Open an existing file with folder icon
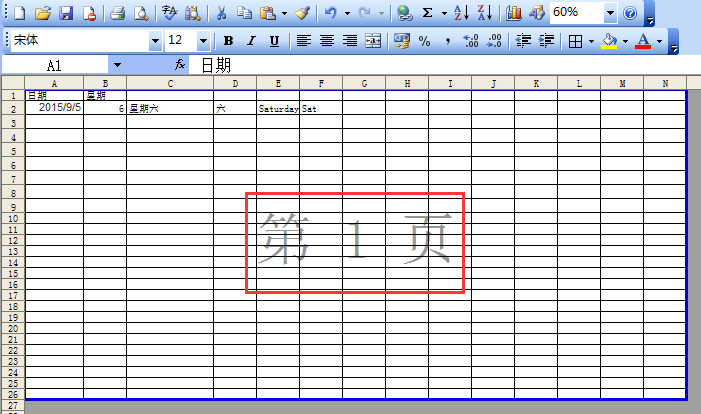Image resolution: width=701 pixels, height=414 pixels. (x=43, y=13)
